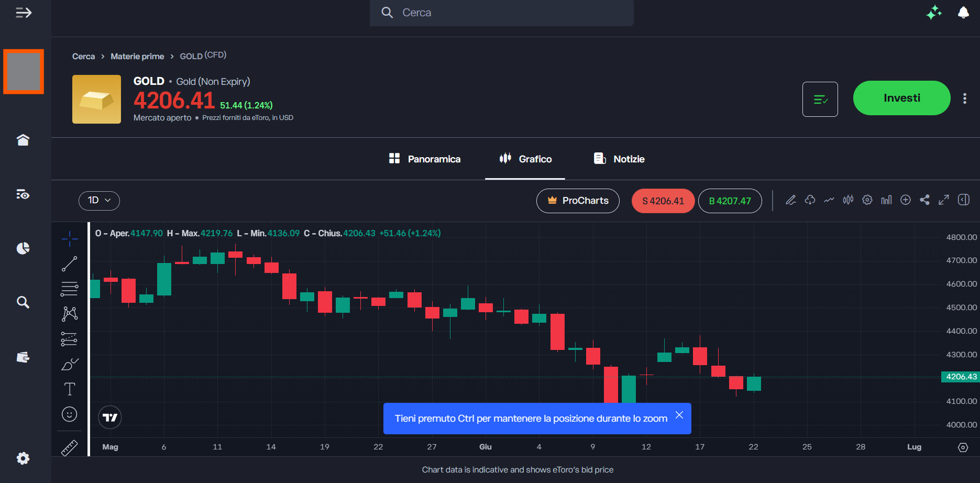980x483 pixels.
Task: Click the Investi button
Action: pyautogui.click(x=901, y=98)
